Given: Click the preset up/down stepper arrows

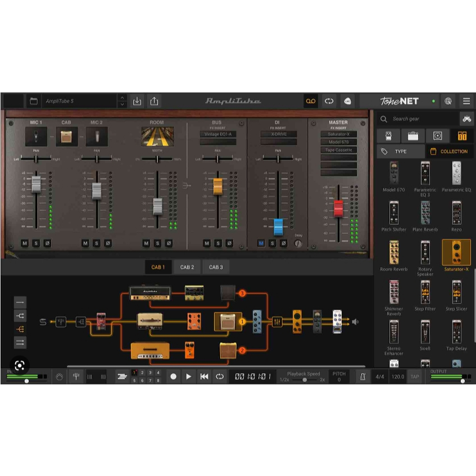Looking at the screenshot, I should tap(122, 101).
